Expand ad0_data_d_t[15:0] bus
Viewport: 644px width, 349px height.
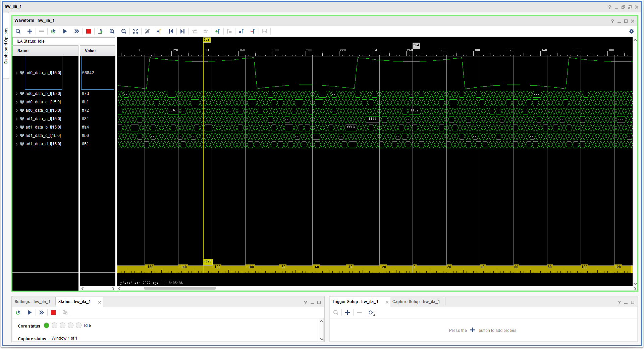(16, 110)
